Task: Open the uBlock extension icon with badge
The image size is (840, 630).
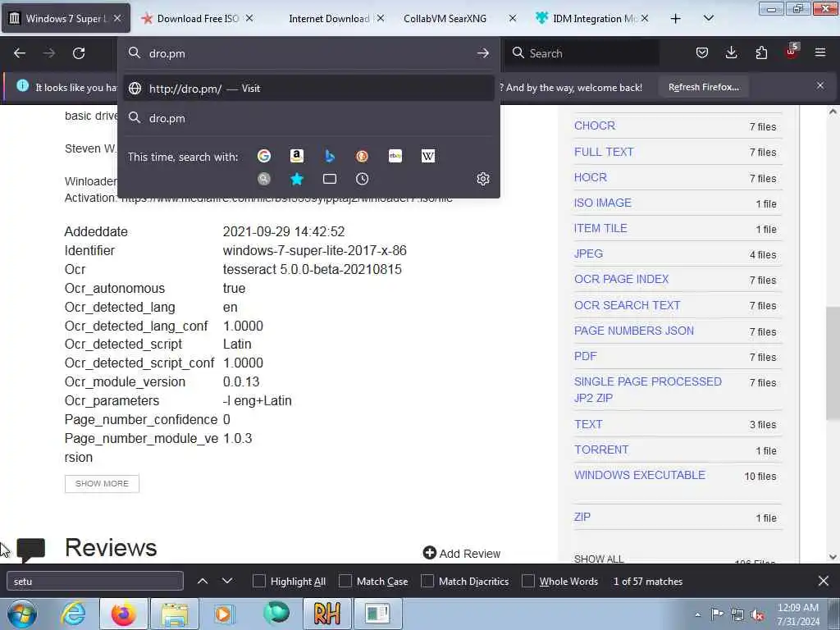Action: [792, 52]
